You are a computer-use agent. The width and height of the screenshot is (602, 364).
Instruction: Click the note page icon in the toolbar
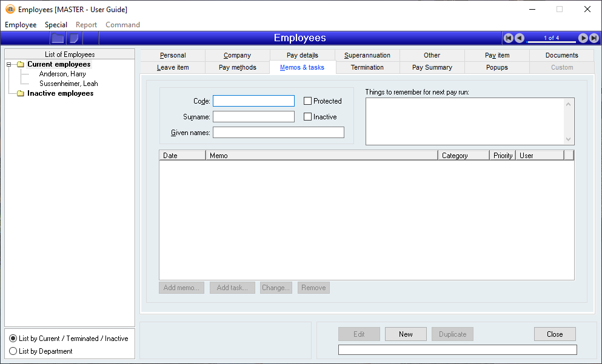74,38
